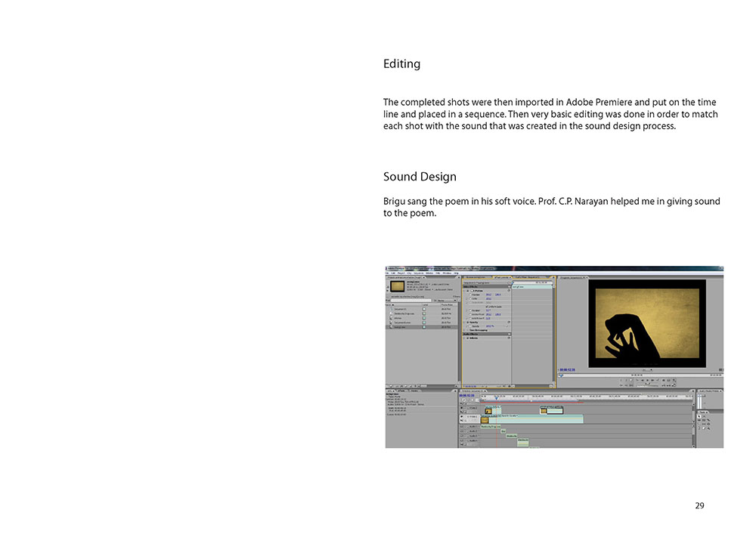Click the label color swatch of swing2.mov
756x534 pixels.
(424, 327)
